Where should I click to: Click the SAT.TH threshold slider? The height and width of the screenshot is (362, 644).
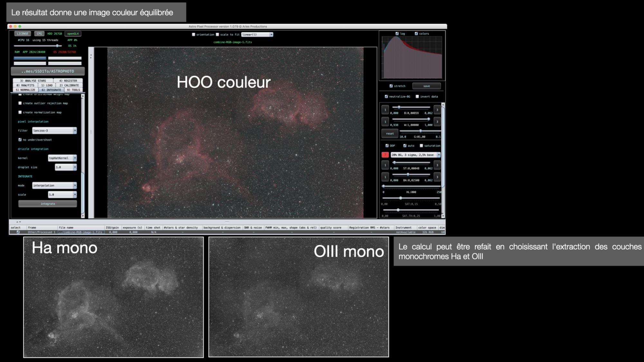[411, 210]
